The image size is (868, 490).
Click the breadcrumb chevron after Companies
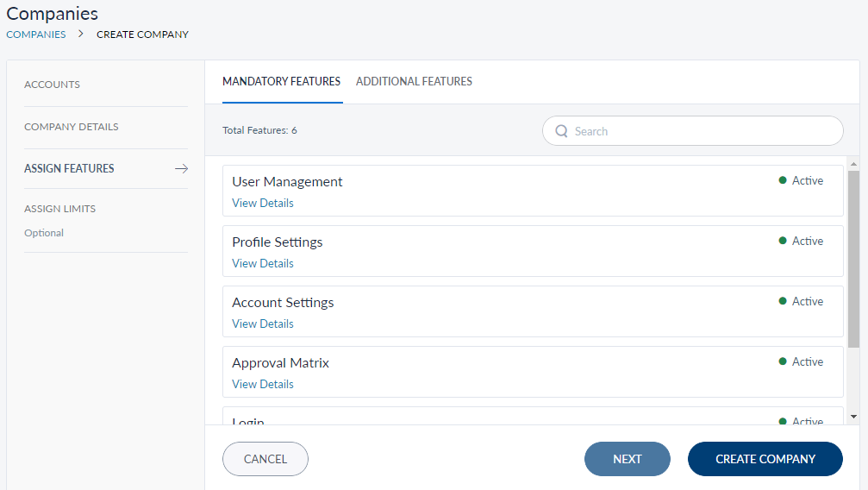[x=81, y=35]
